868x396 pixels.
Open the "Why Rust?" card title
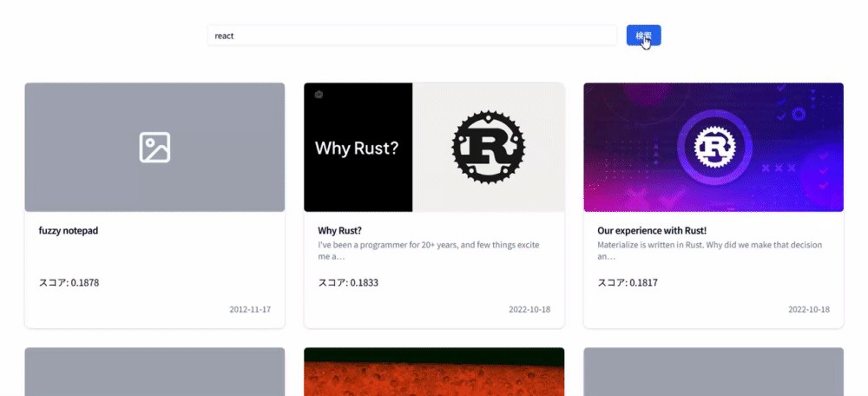point(340,230)
